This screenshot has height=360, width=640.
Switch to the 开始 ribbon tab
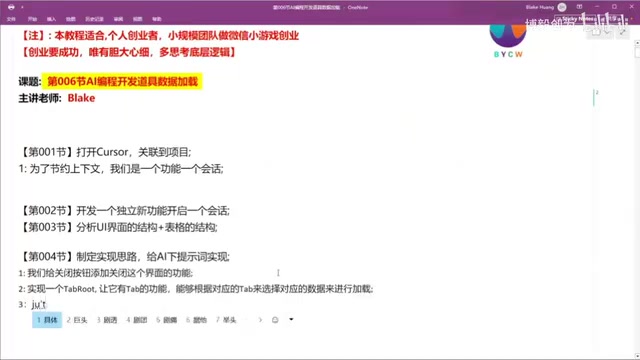[32, 19]
